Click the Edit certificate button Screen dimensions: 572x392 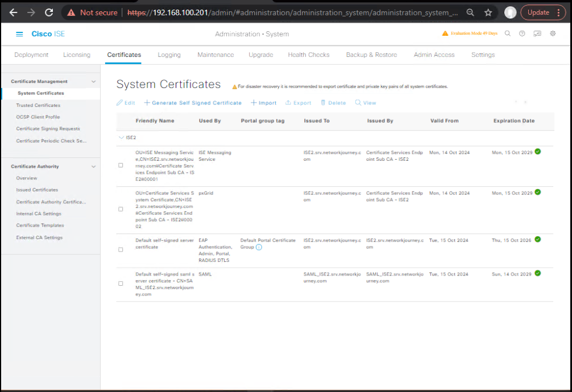point(126,103)
